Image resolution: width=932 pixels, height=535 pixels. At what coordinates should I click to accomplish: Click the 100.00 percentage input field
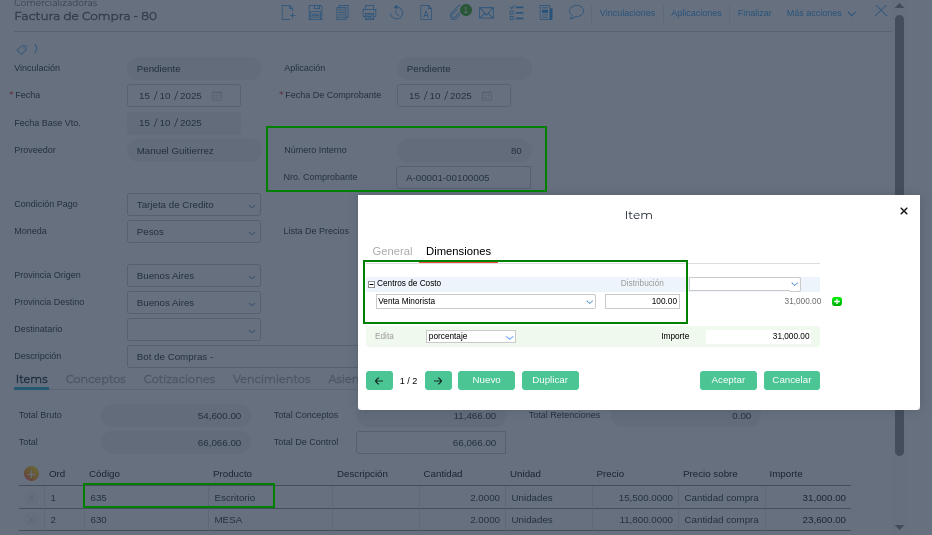(x=642, y=301)
